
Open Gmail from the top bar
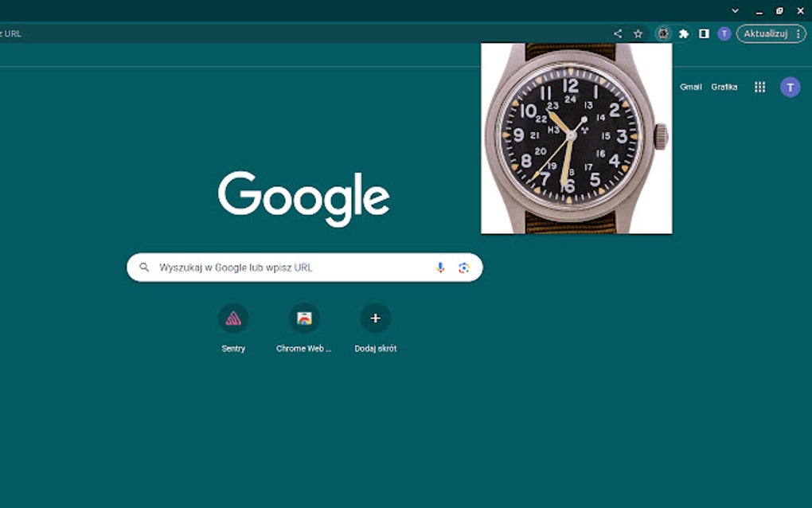coord(691,86)
